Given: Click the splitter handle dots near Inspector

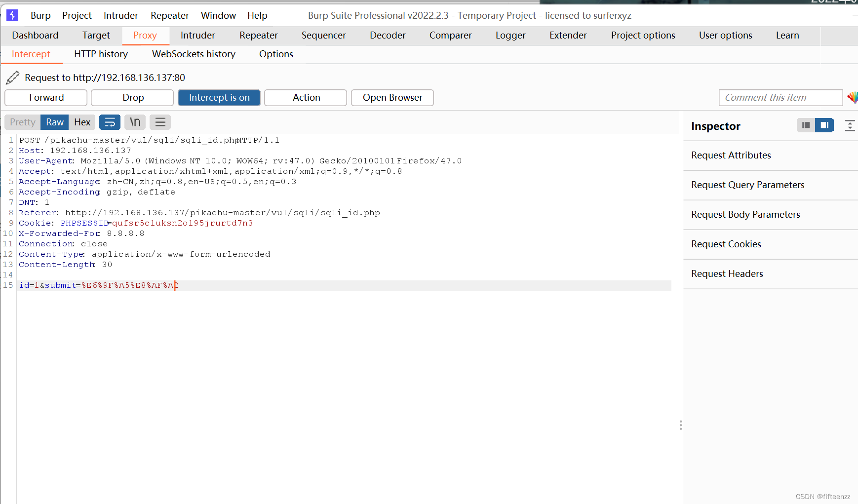Looking at the screenshot, I should 681,425.
